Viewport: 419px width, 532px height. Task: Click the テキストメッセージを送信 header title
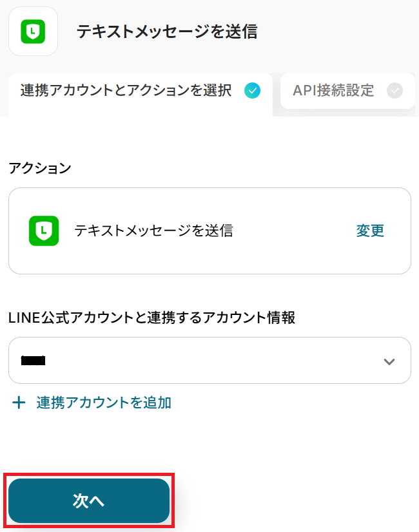(167, 32)
